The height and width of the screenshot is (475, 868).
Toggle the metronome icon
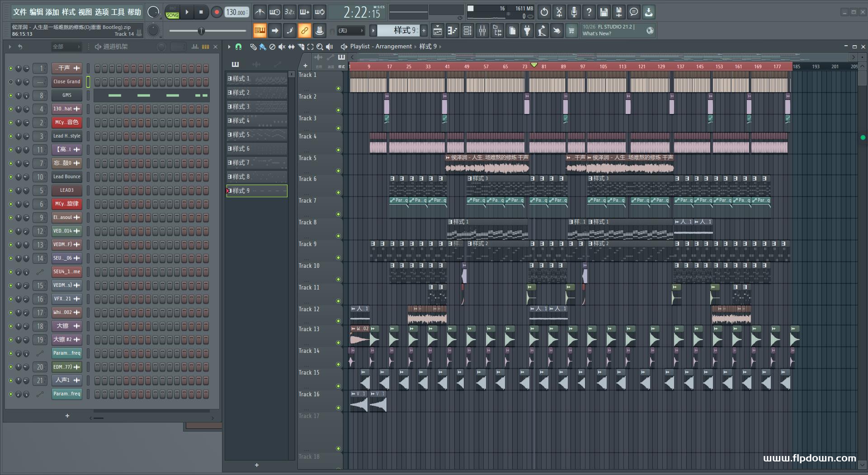(x=259, y=12)
